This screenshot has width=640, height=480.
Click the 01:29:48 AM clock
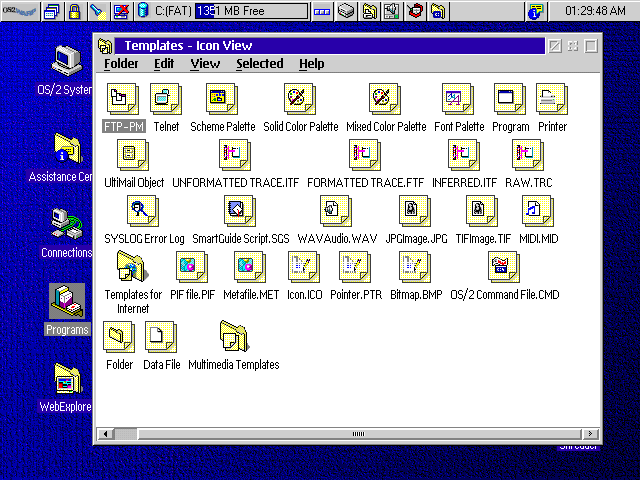(594, 11)
